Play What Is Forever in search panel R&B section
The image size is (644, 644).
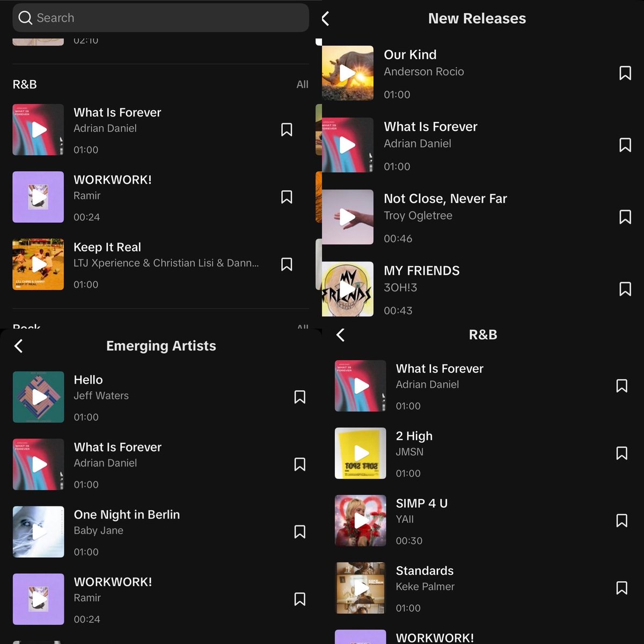coord(38,129)
